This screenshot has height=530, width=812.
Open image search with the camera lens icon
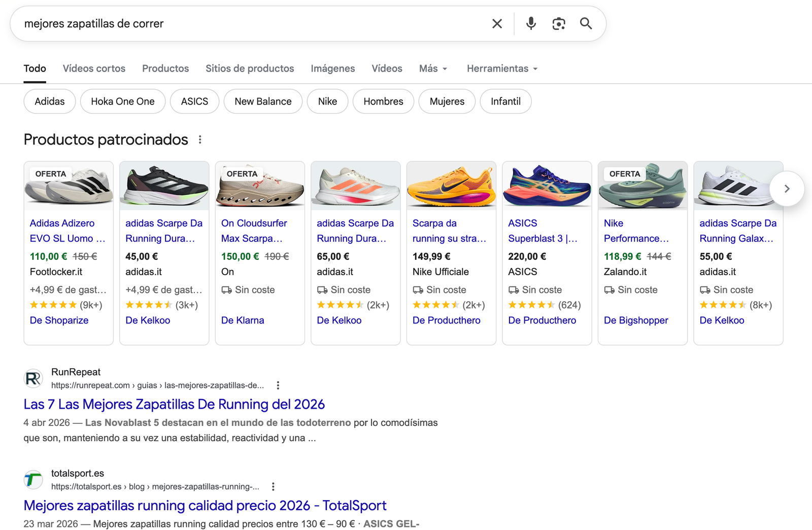(558, 24)
